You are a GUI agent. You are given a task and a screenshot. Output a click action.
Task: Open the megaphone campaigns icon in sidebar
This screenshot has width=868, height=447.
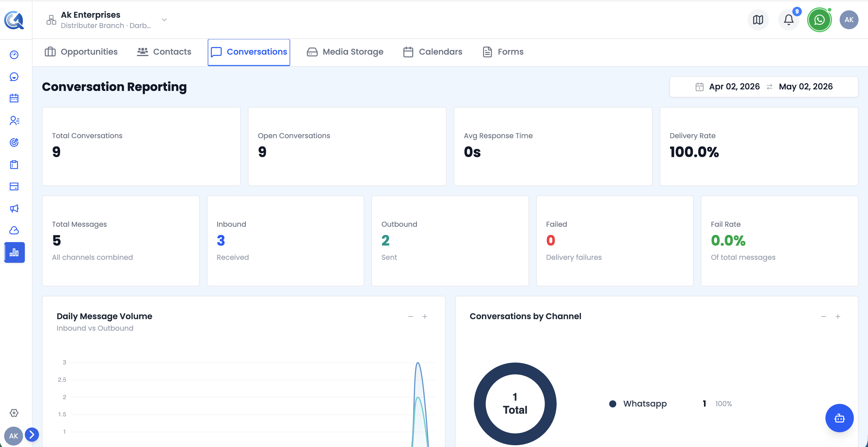click(x=14, y=208)
